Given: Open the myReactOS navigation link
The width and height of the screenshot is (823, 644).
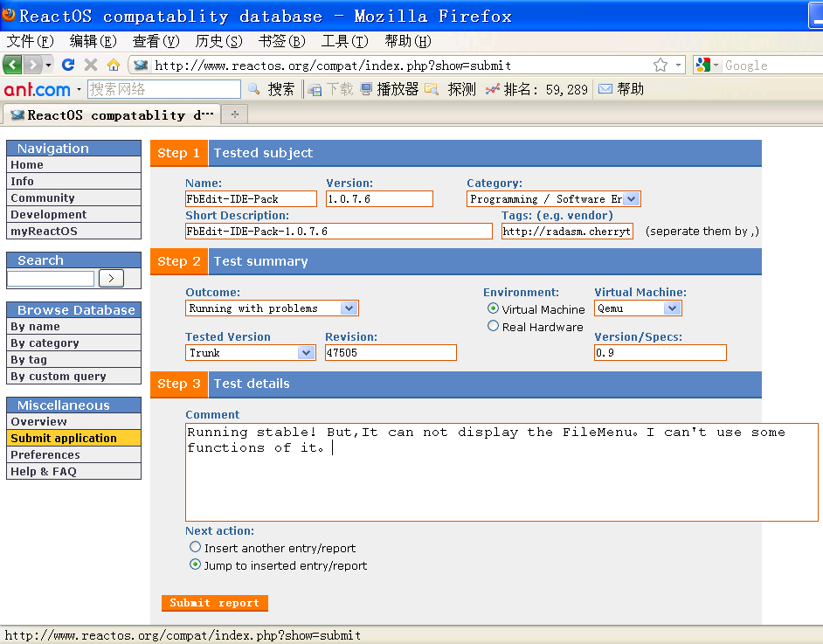Looking at the screenshot, I should [x=73, y=231].
